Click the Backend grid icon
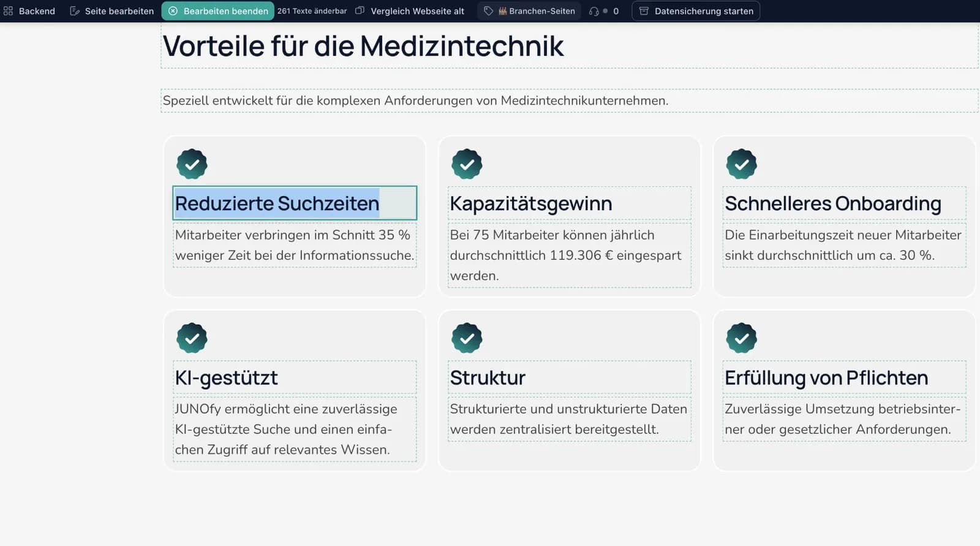The image size is (980, 546). [x=8, y=11]
